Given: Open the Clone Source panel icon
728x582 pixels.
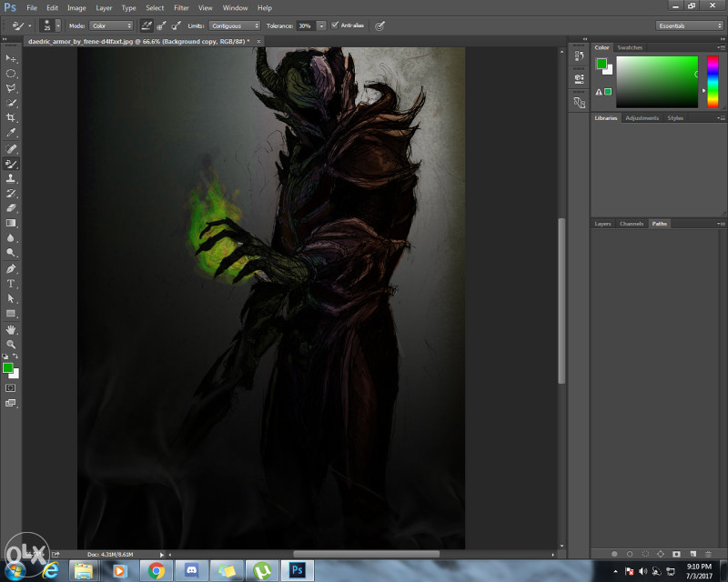Looking at the screenshot, I should click(x=579, y=103).
